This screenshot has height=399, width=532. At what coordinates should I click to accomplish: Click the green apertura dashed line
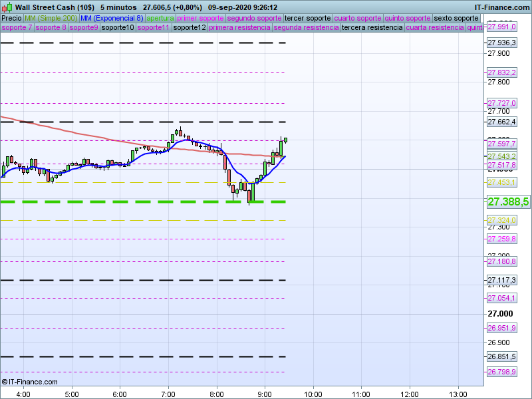tap(143, 202)
